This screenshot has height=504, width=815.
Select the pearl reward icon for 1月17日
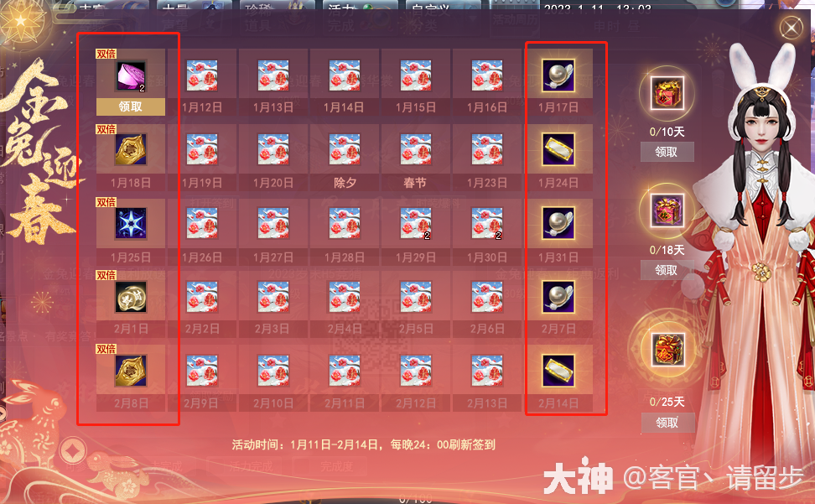pyautogui.click(x=558, y=75)
